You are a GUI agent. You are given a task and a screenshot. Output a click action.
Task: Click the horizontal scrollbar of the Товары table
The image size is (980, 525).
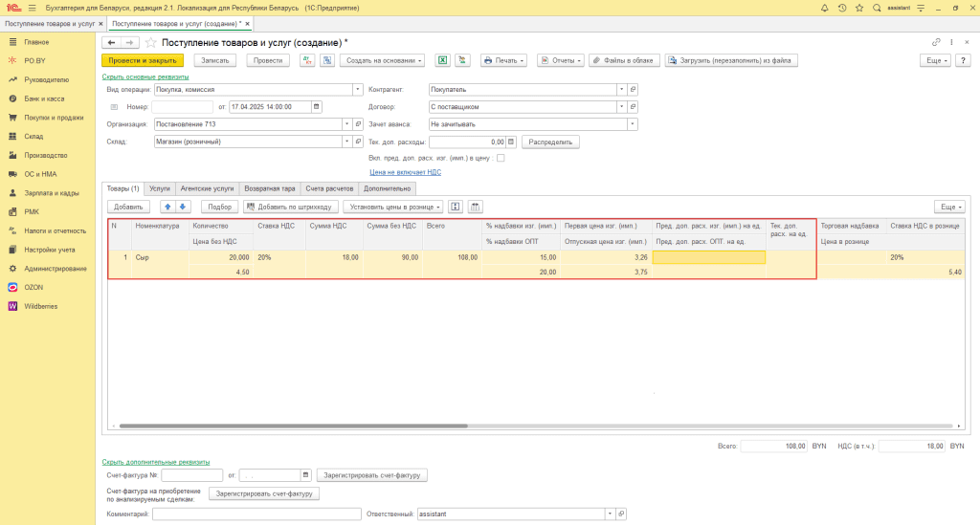pyautogui.click(x=294, y=426)
